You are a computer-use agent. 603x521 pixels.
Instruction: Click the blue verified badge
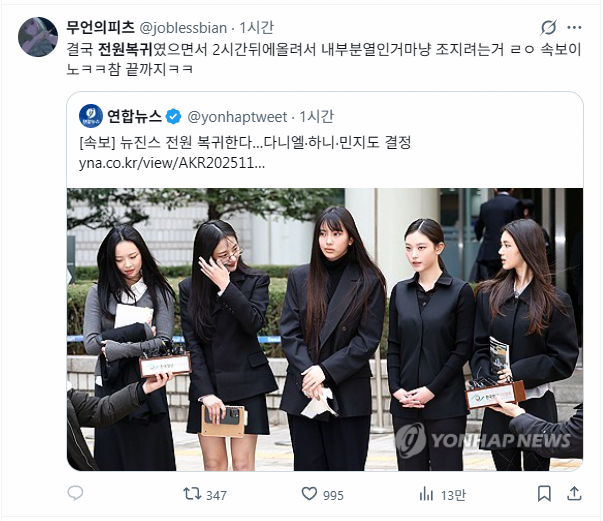tap(174, 117)
